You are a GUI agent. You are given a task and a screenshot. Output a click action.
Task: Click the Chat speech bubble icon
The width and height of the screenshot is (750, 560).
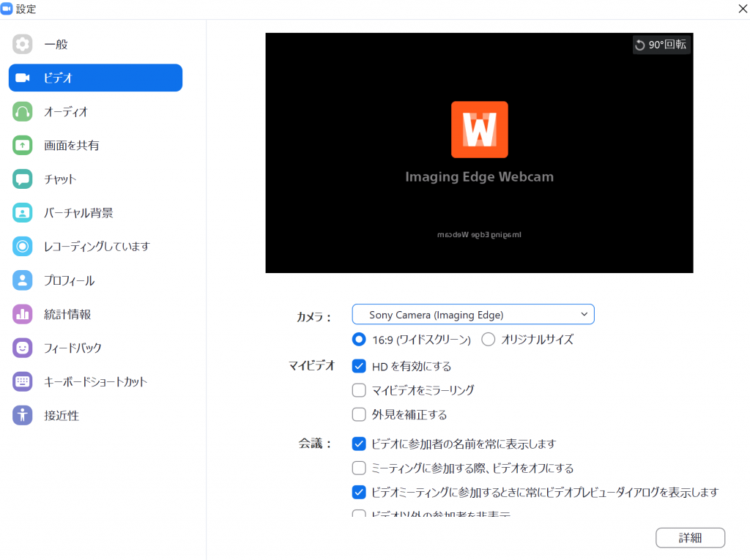pyautogui.click(x=23, y=179)
